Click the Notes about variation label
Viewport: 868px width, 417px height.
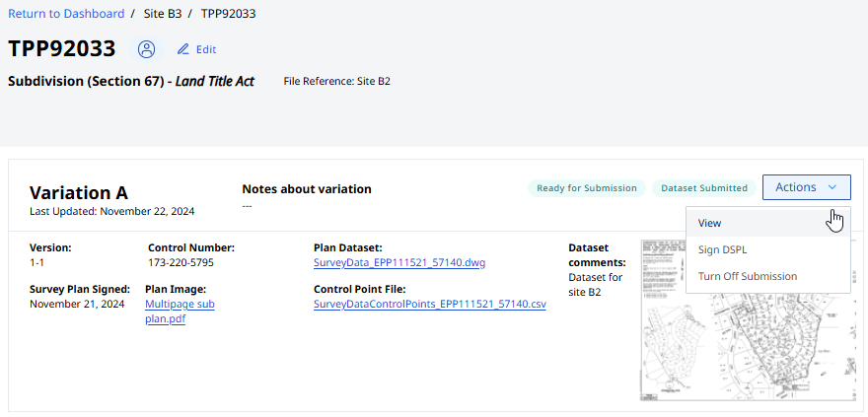pyautogui.click(x=307, y=189)
